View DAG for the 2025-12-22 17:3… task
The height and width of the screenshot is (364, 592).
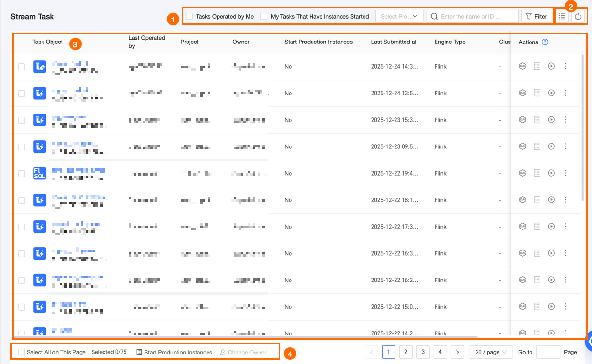(523, 227)
